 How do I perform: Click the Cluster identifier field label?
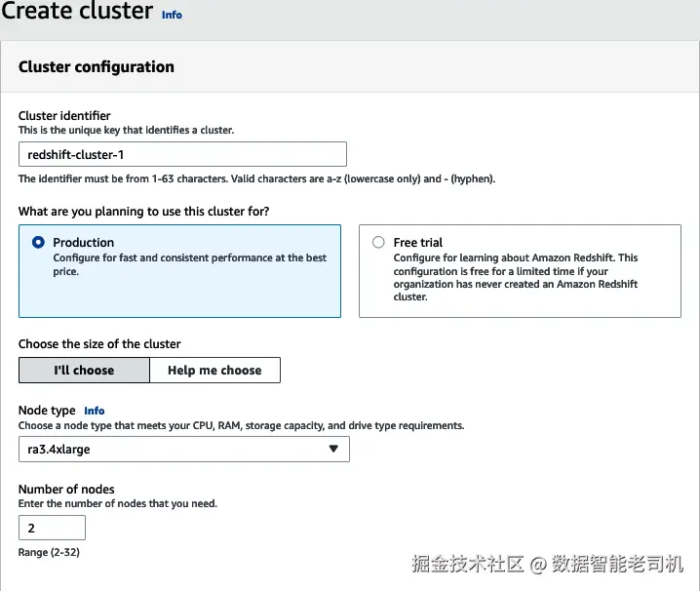[64, 116]
